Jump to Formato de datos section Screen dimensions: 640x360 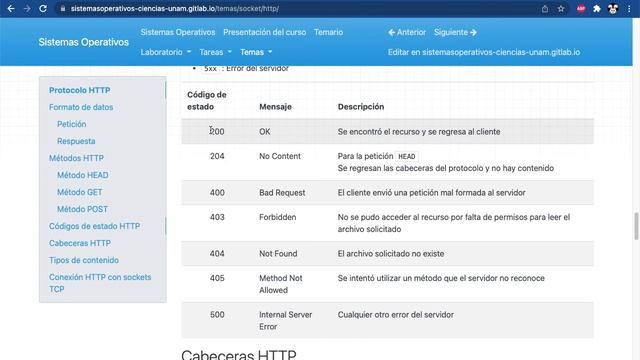point(81,107)
